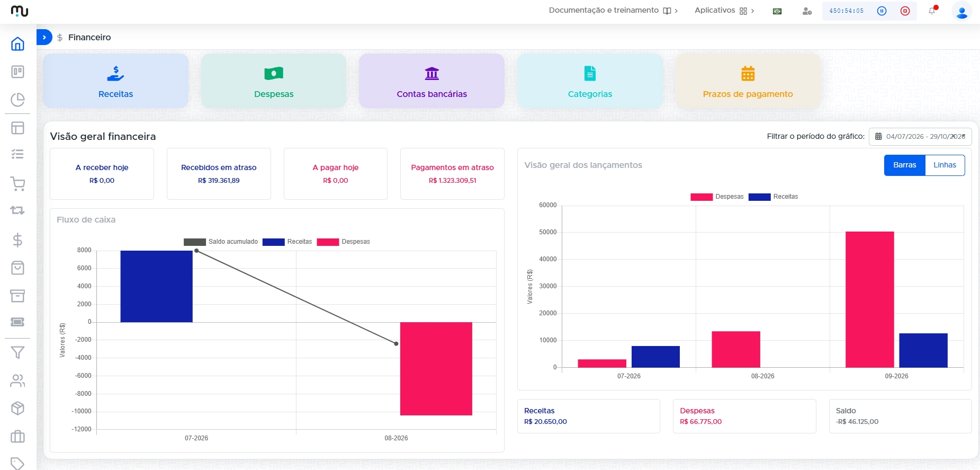The width and height of the screenshot is (980, 470).
Task: Pause the timer with pause icon
Action: (x=882, y=11)
